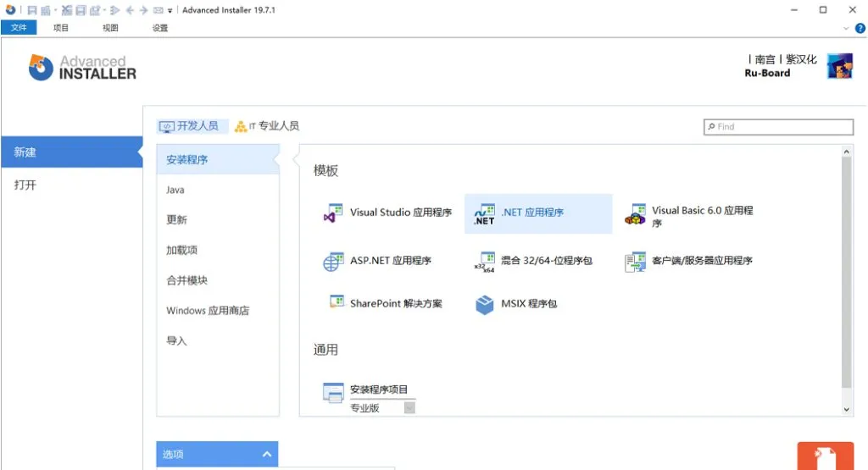The height and width of the screenshot is (470, 868).
Task: Click the magnifier icon in the Find box
Action: pos(711,127)
